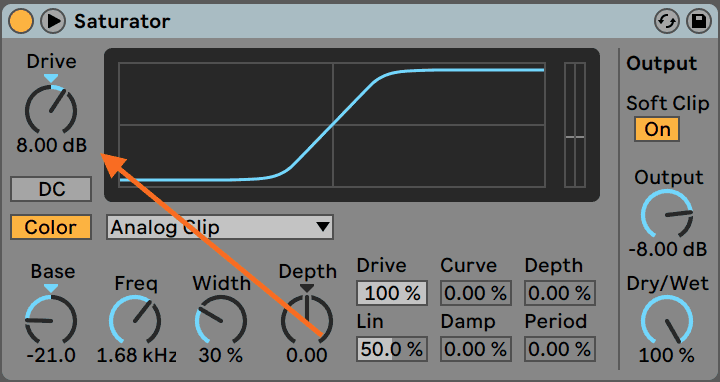This screenshot has width=720, height=382.
Task: Select the waveshaper Drive 100 % field
Action: click(x=392, y=293)
